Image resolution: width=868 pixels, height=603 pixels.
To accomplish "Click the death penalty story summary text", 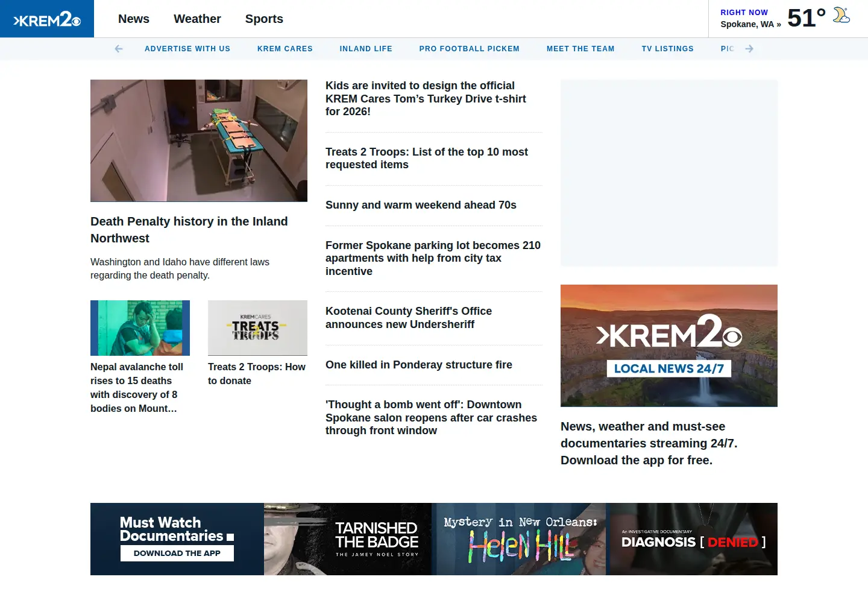I will point(180,268).
